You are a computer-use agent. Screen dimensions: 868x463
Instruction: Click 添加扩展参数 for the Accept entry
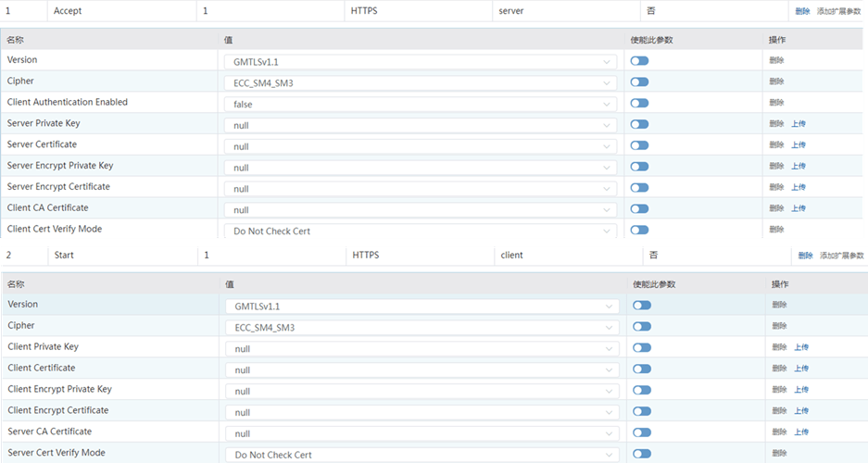(x=838, y=11)
